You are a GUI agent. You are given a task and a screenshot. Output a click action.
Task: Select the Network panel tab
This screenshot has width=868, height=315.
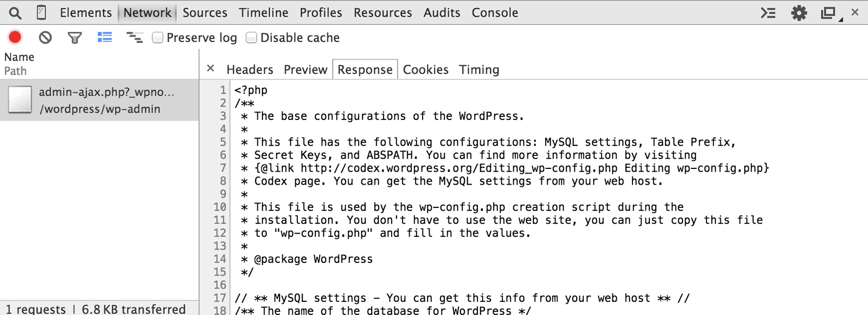click(147, 12)
